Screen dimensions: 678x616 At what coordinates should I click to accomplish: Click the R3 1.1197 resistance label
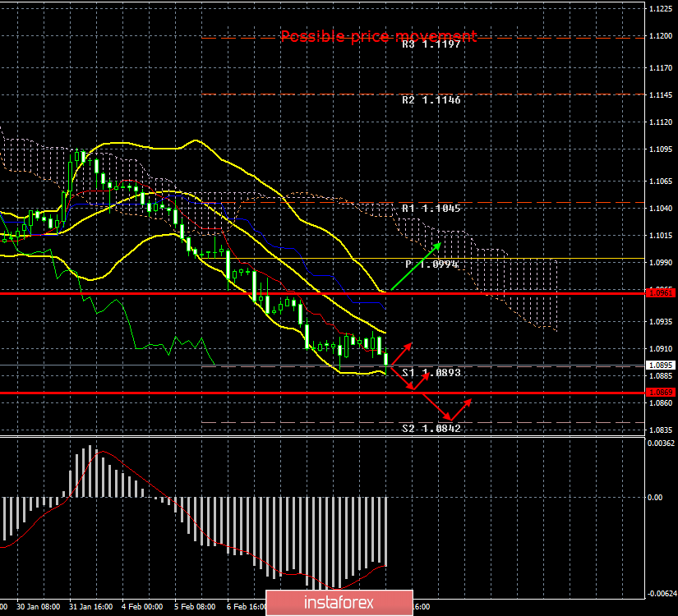click(431, 44)
